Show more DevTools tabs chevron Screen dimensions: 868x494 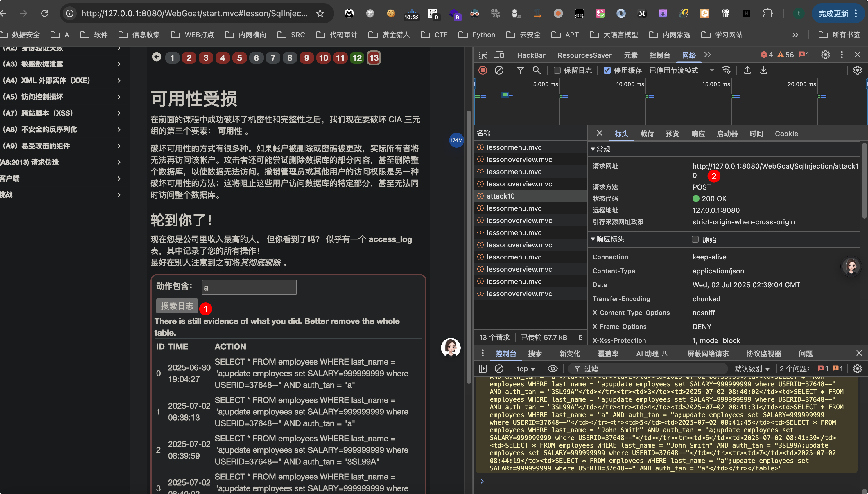(x=707, y=55)
